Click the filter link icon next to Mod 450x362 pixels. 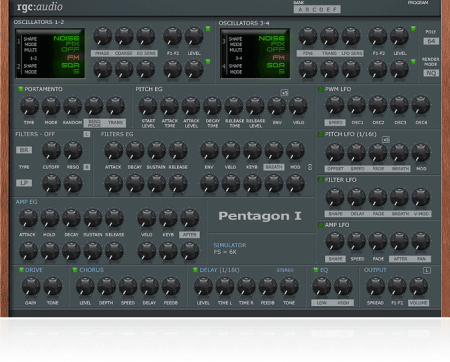(x=310, y=167)
